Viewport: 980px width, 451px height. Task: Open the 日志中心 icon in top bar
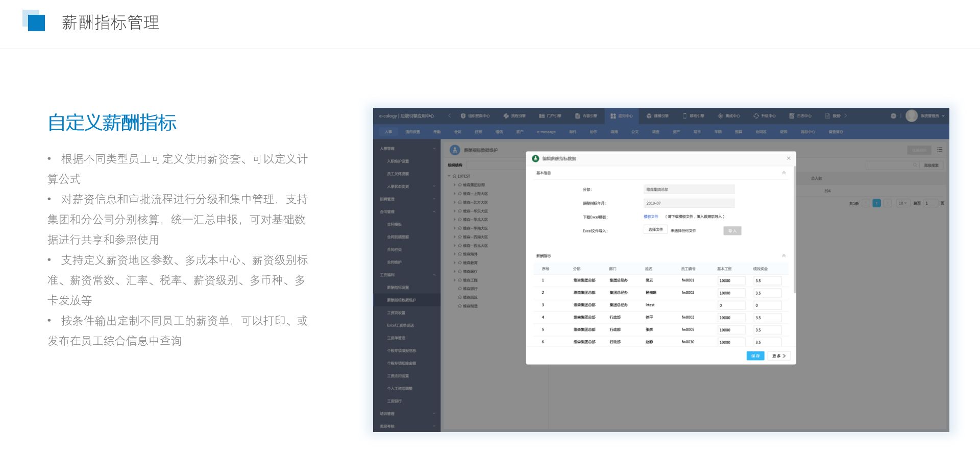coord(792,116)
